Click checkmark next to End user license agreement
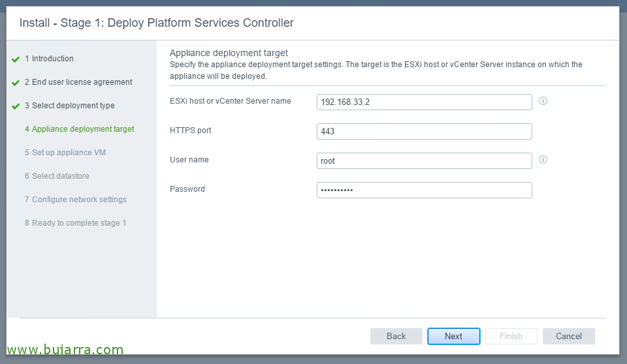627x364 pixels. click(16, 83)
